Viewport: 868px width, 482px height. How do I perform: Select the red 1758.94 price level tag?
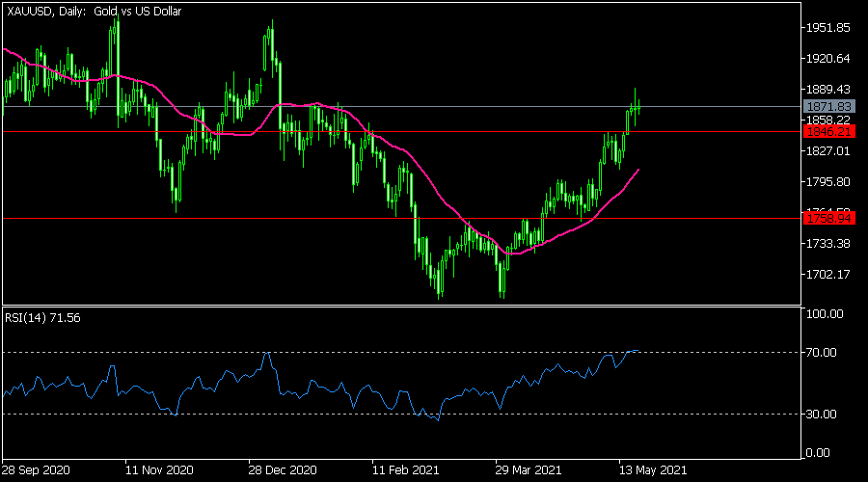tap(828, 219)
